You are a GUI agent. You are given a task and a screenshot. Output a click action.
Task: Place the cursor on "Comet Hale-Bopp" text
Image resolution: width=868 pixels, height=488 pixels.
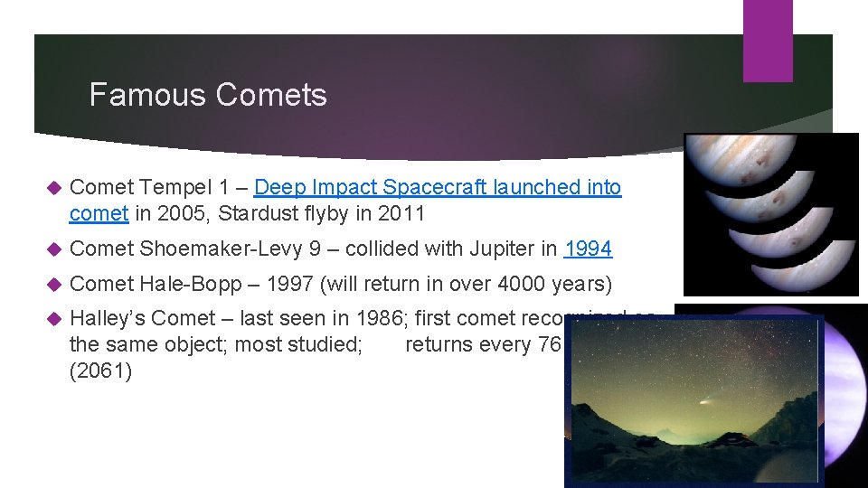156,284
